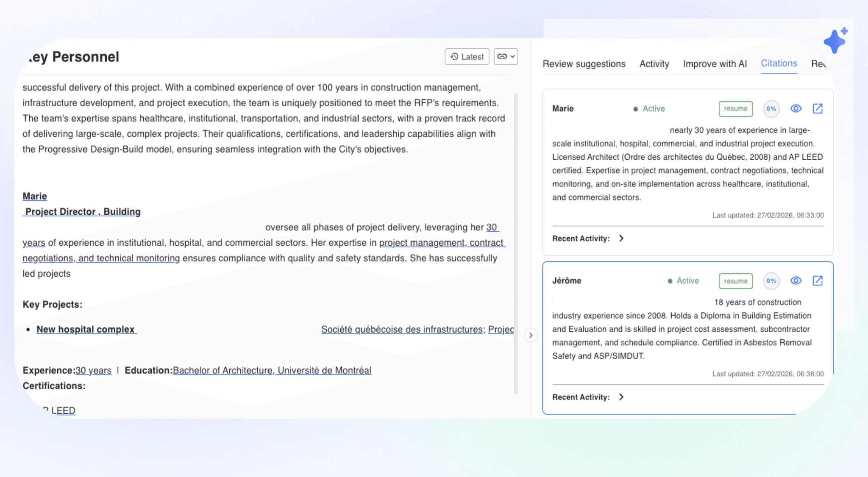868x477 pixels.
Task: Open the link options dropdown arrow
Action: [512, 56]
